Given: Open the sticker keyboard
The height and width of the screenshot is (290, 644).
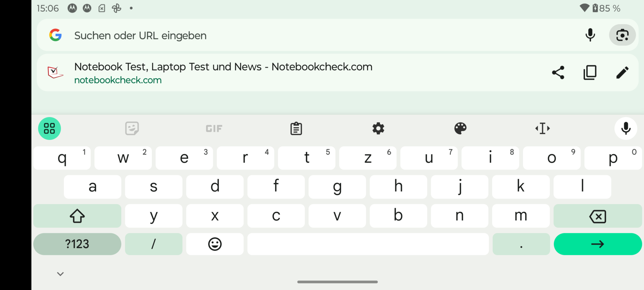Looking at the screenshot, I should tap(132, 129).
